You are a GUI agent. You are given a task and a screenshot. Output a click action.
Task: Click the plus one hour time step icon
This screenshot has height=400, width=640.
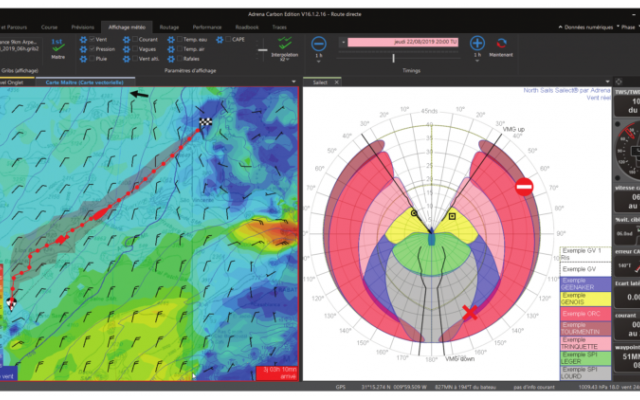[477, 43]
